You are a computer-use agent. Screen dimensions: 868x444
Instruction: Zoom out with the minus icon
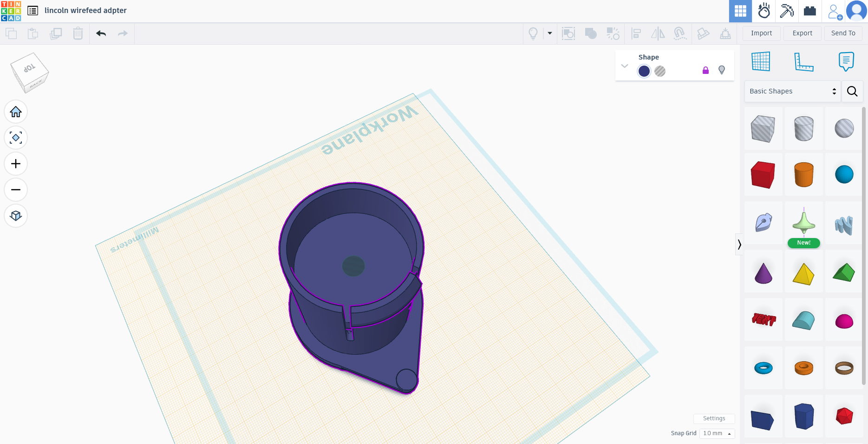point(16,190)
